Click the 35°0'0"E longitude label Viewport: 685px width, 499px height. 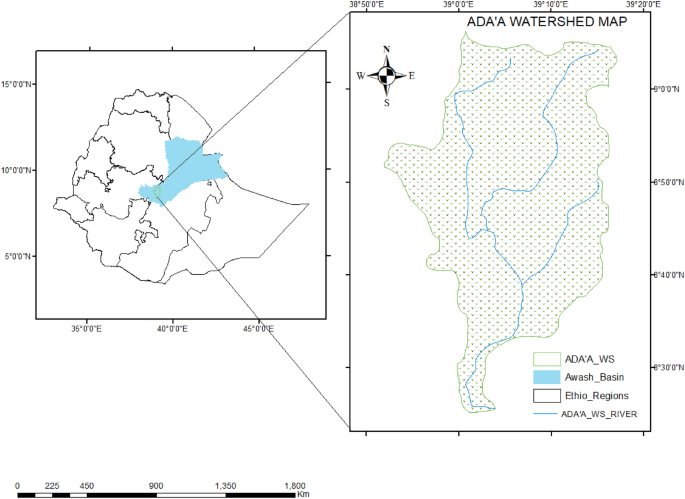point(86,329)
